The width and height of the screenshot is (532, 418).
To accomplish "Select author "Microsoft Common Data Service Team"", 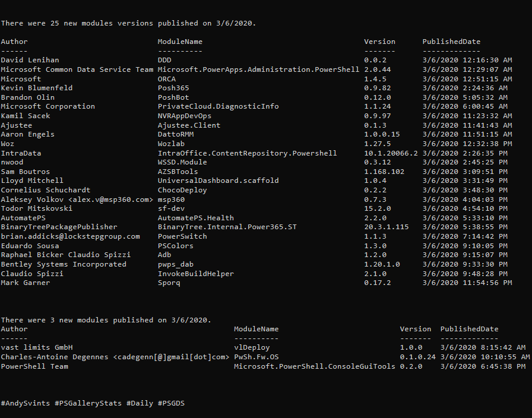I will pos(77,69).
